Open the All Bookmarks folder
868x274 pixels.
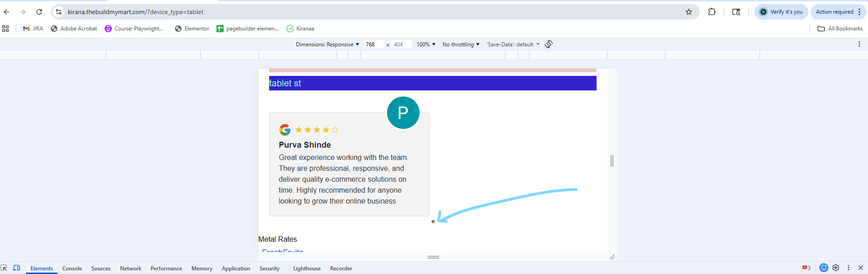coord(840,29)
